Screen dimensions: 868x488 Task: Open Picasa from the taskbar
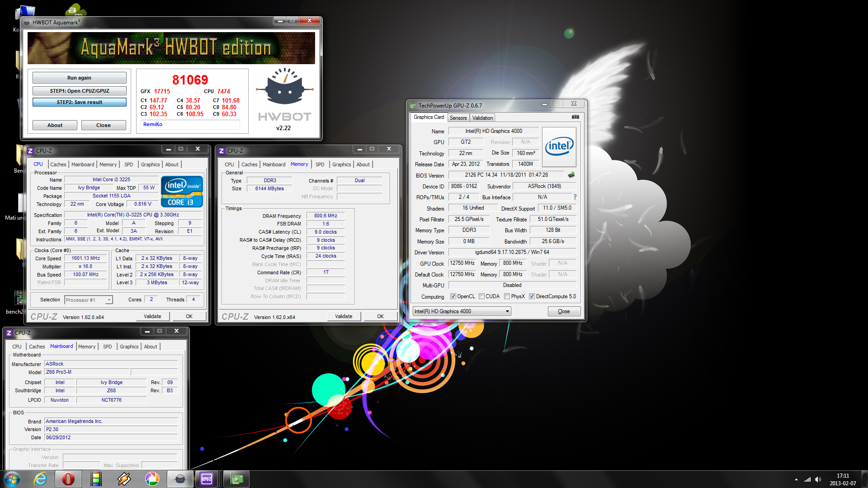[152, 479]
